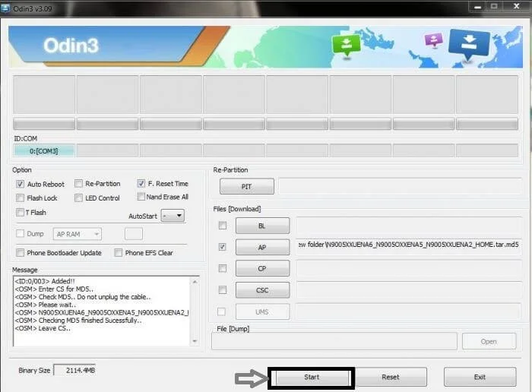Enable the Re-Partition checkbox
Viewport: 532px width, 392px height.
click(x=79, y=184)
